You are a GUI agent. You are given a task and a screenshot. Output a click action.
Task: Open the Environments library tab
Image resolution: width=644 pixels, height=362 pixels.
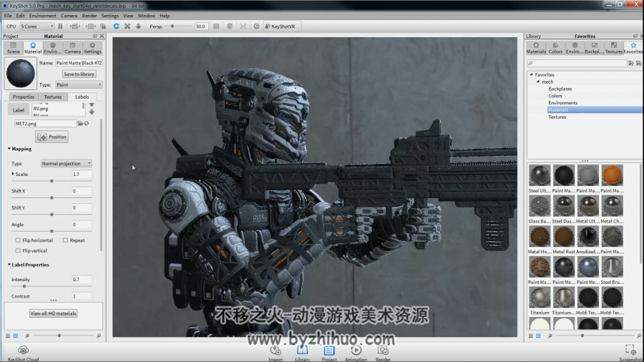click(x=575, y=48)
